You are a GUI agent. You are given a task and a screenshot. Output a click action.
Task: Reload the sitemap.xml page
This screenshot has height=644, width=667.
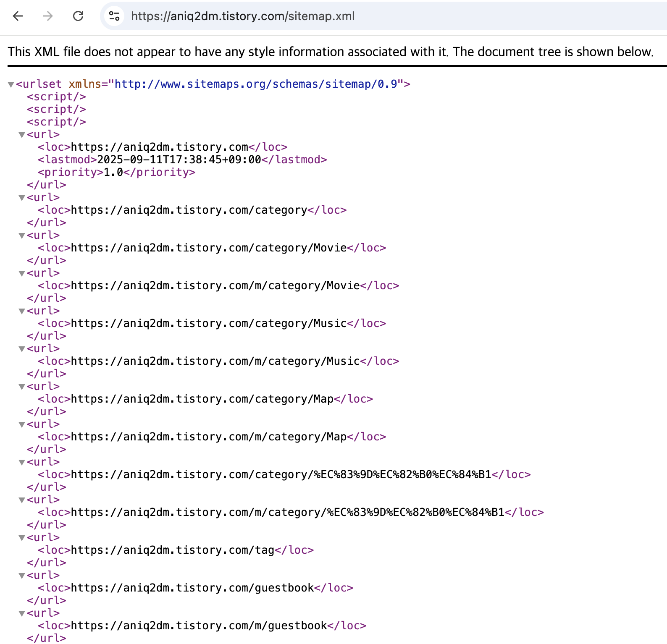pos(78,16)
